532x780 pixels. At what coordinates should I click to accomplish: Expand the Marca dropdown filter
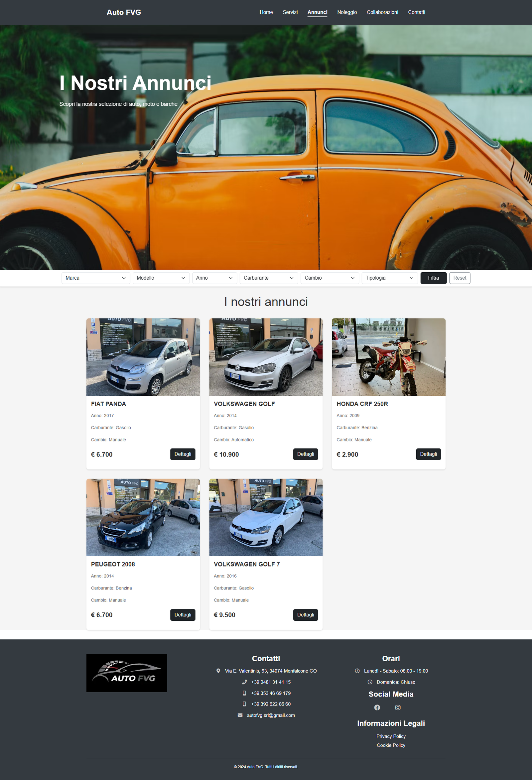(x=96, y=278)
